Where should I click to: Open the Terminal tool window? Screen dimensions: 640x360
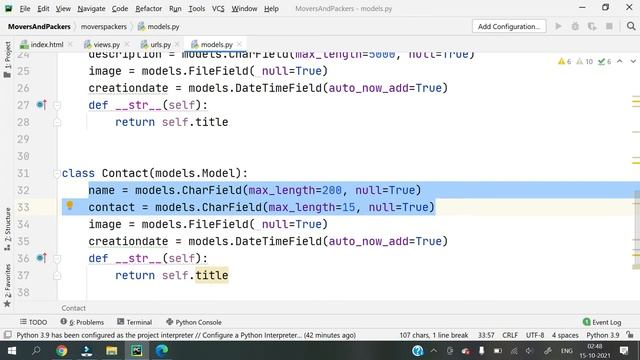tap(134, 322)
